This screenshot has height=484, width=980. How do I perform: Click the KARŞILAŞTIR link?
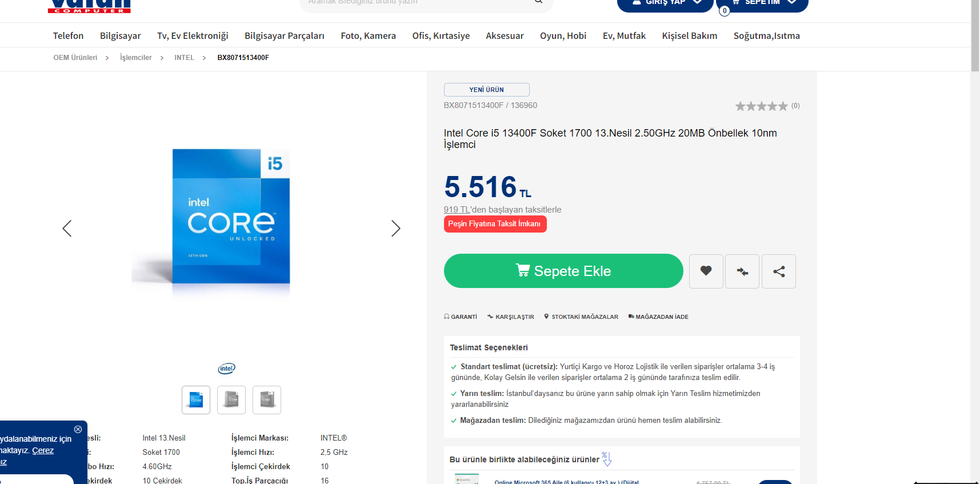pyautogui.click(x=511, y=317)
